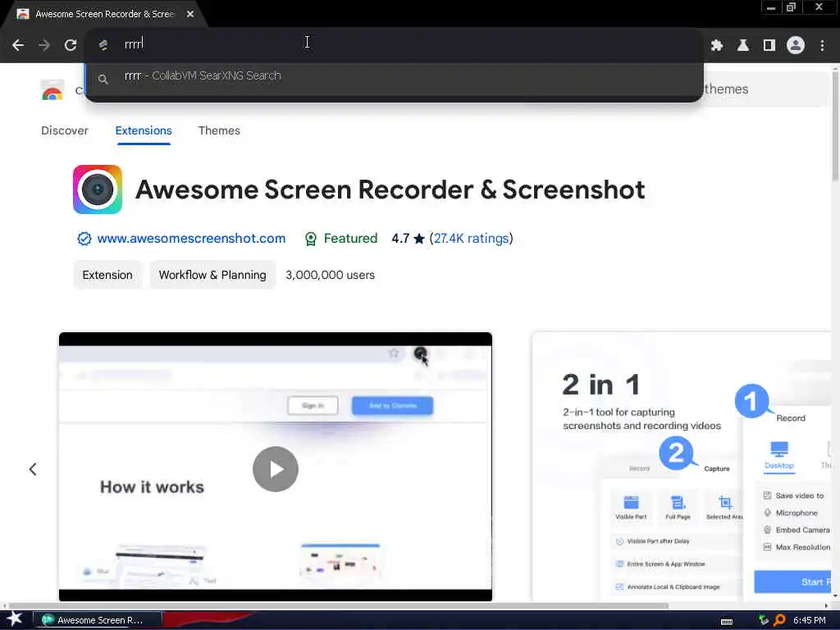Switch to the Themes tab
The width and height of the screenshot is (840, 630).
(219, 130)
